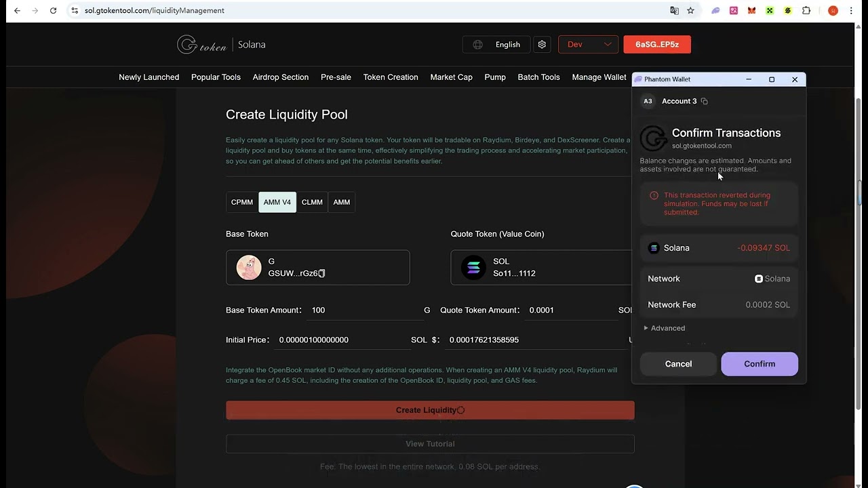Open Chrome three-dot menu
Screen dimensions: 868x488
point(851,10)
